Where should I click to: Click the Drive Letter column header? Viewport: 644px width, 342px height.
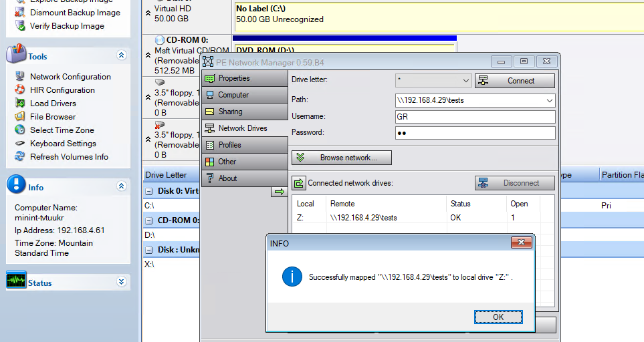[x=166, y=175]
